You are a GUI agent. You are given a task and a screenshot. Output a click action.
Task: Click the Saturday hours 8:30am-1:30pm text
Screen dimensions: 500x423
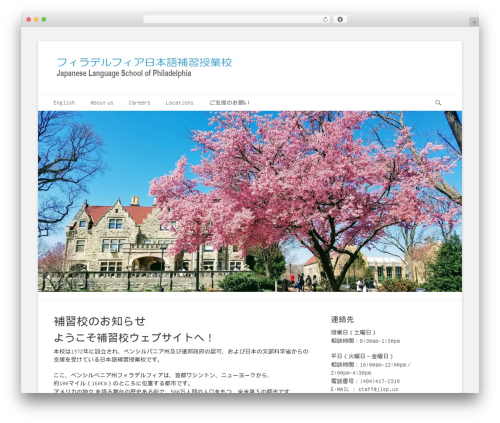[380, 341]
